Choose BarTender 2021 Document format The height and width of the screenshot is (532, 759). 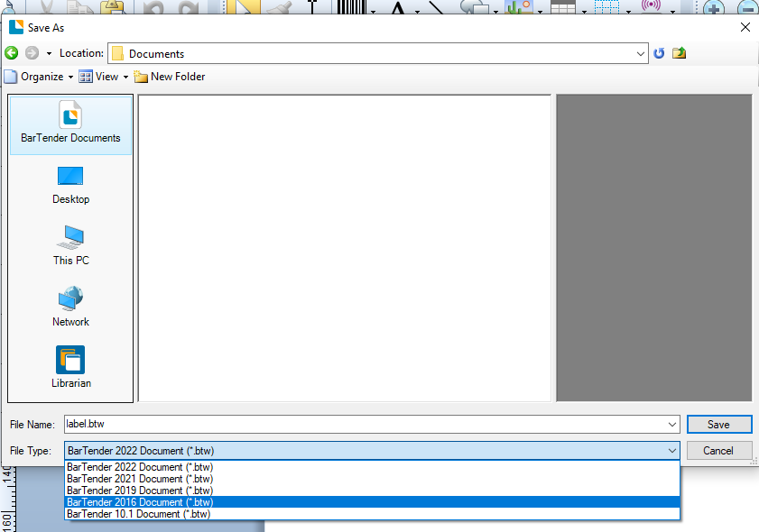click(372, 479)
